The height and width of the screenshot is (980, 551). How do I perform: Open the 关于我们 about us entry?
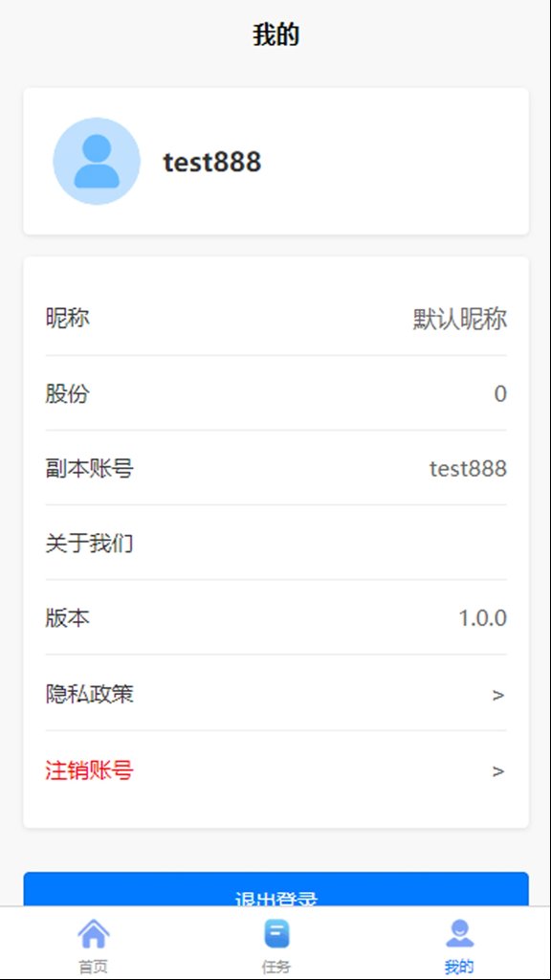[x=275, y=542]
